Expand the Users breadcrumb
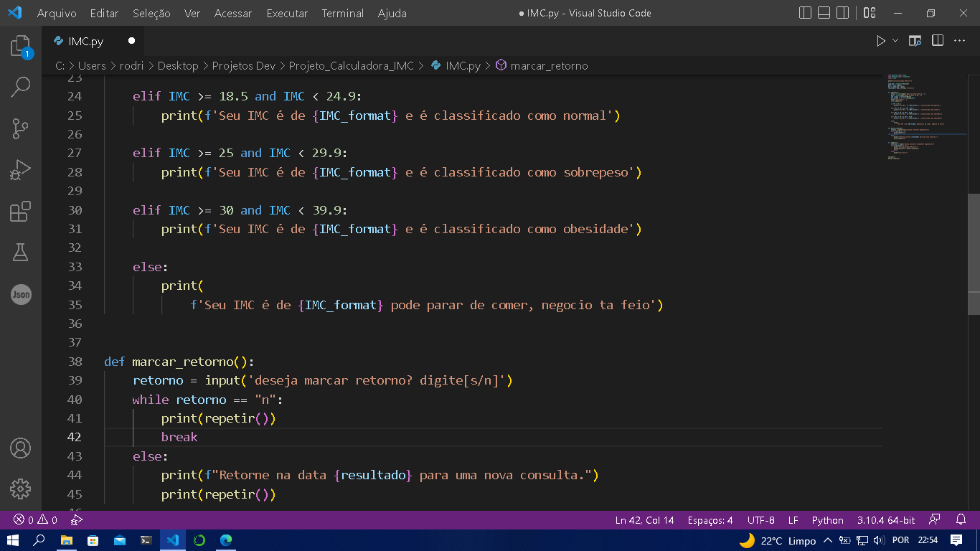The height and width of the screenshot is (551, 980). (92, 65)
